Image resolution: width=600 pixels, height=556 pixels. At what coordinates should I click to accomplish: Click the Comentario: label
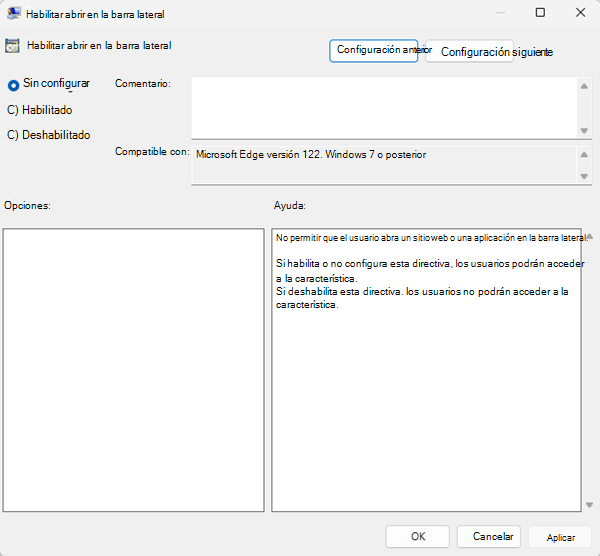coord(143,83)
